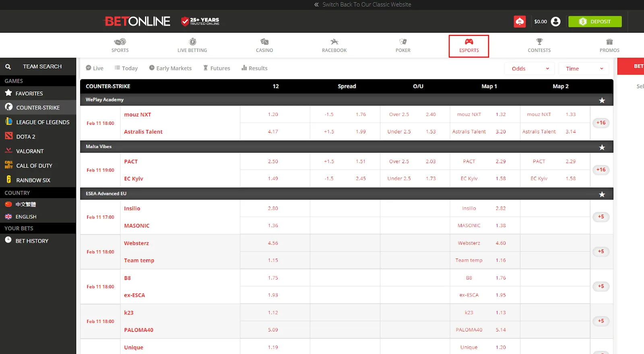Bet on MASONIC moneyline 1.36
The image size is (644, 354).
tap(273, 226)
